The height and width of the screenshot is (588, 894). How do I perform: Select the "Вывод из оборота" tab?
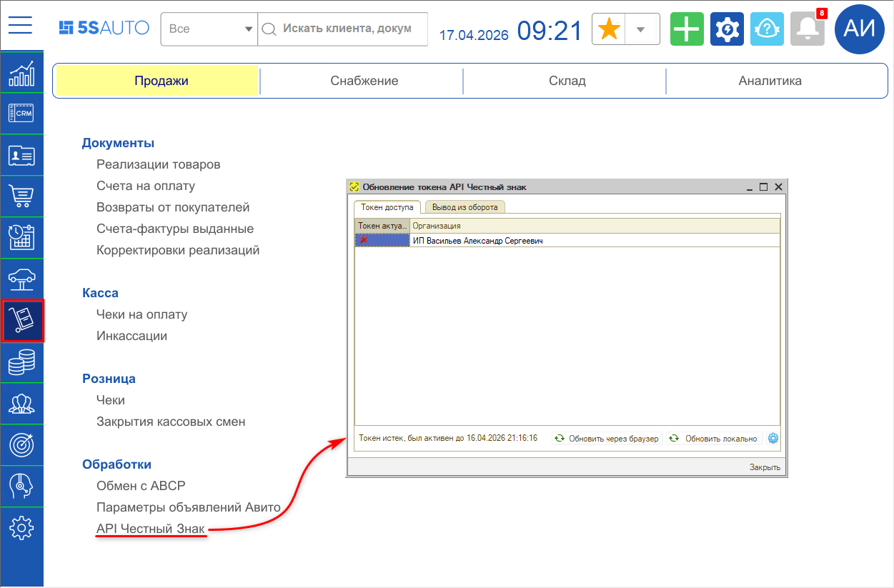[x=465, y=207]
